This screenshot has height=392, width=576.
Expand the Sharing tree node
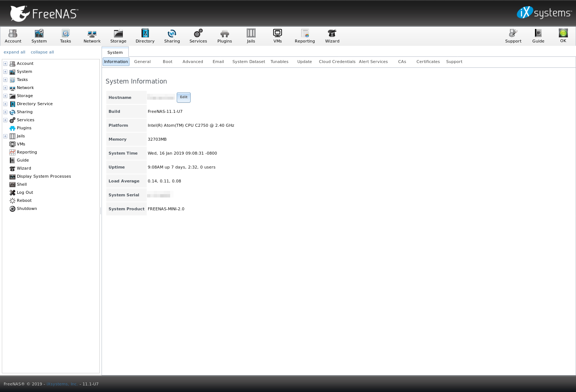pos(5,112)
